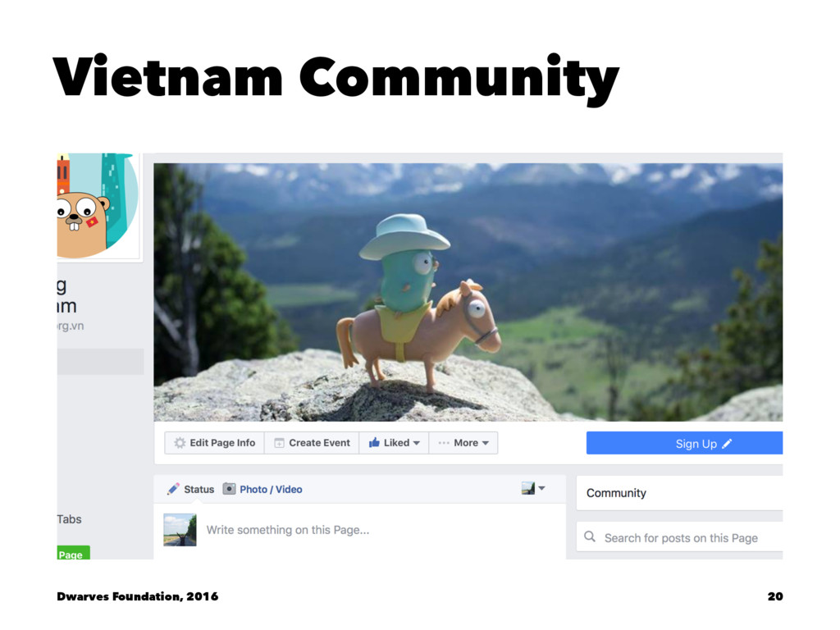Click the Edit Page Info button
The image size is (840, 630).
pyautogui.click(x=214, y=443)
